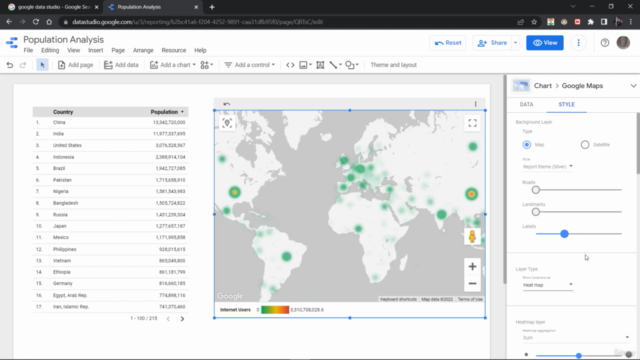
Task: Open the Page menu
Action: [x=118, y=50]
